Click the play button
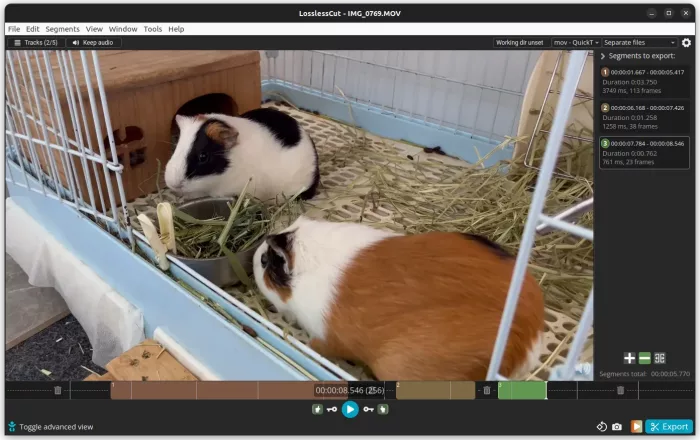 click(350, 409)
